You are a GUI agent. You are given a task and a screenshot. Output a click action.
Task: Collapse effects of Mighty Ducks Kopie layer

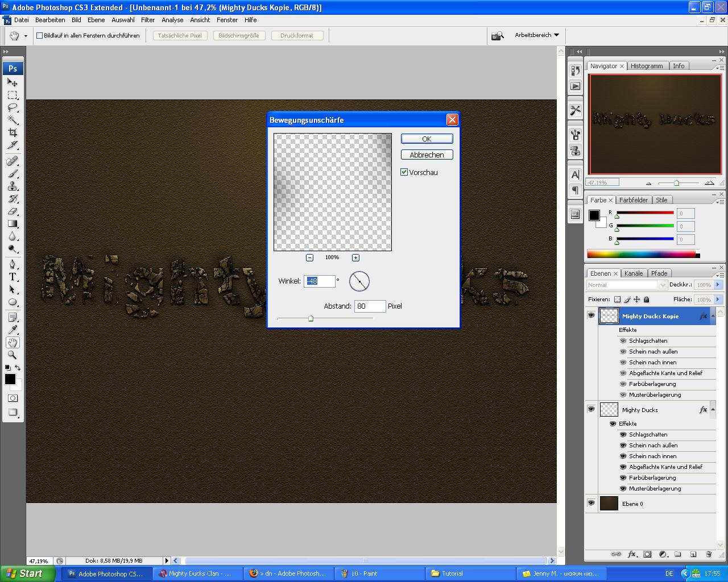coord(713,316)
